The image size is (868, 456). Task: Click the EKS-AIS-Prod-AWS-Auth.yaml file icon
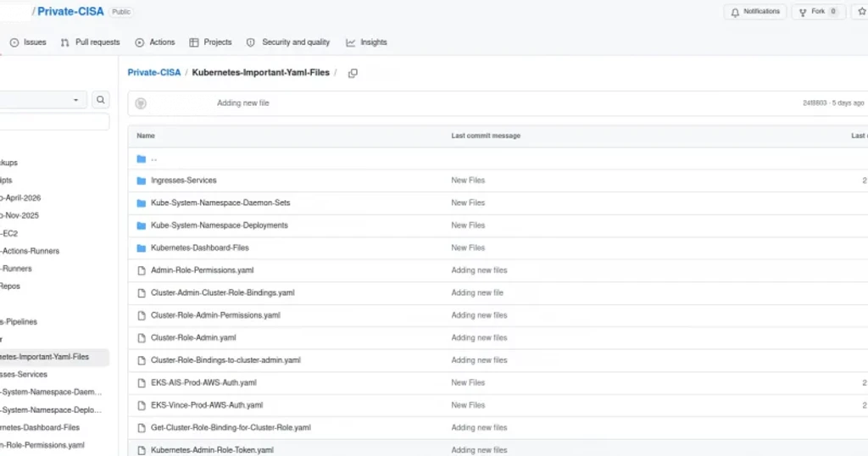[x=142, y=383]
